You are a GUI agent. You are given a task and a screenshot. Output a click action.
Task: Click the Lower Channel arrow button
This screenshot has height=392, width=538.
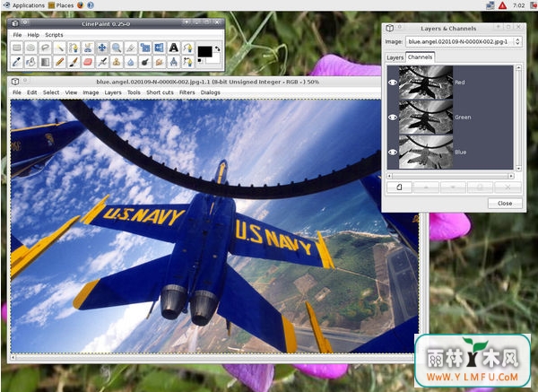tap(453, 187)
